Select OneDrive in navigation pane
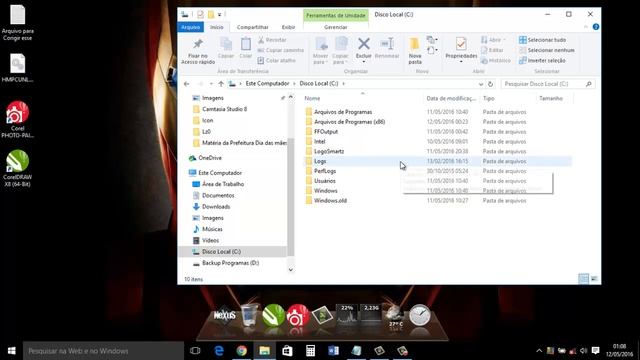The height and width of the screenshot is (360, 640). (210, 158)
